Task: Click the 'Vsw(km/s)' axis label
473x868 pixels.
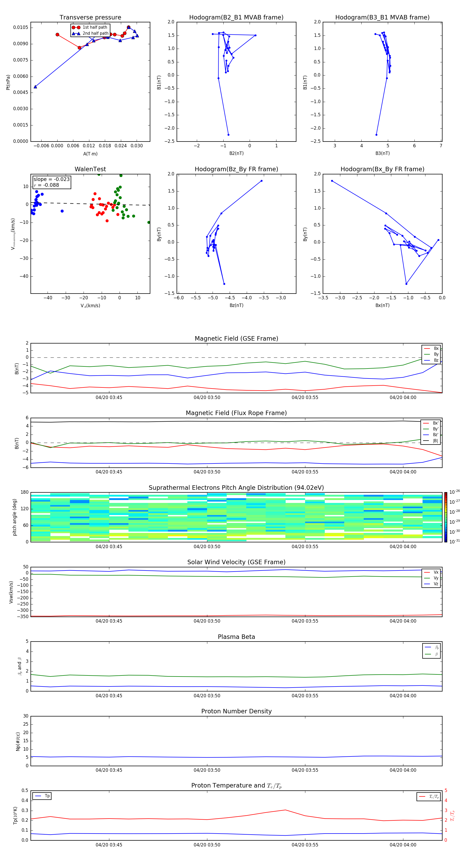Action: [11, 592]
